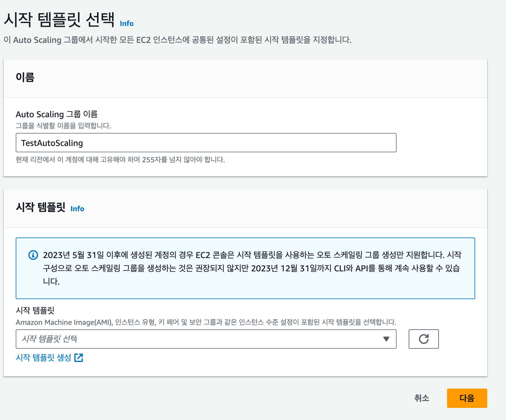Click the 이름 section heading
The height and width of the screenshot is (420, 506).
coord(25,77)
